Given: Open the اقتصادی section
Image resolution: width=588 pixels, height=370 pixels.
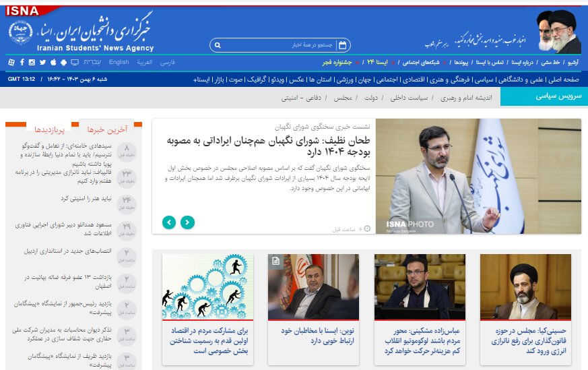Looking at the screenshot, I should (x=414, y=80).
